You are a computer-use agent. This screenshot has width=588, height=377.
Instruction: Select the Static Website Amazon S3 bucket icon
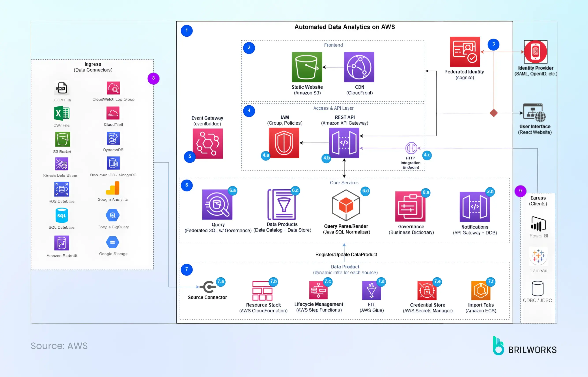click(x=307, y=67)
